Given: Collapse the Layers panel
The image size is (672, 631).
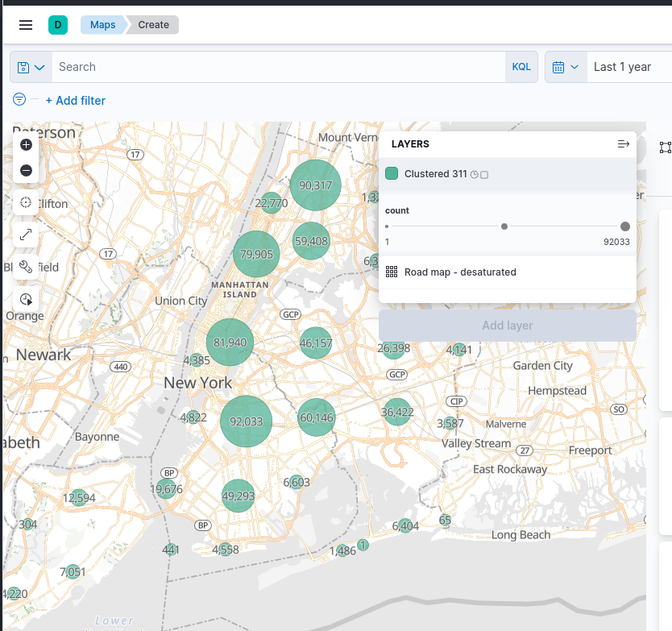Looking at the screenshot, I should coord(623,144).
